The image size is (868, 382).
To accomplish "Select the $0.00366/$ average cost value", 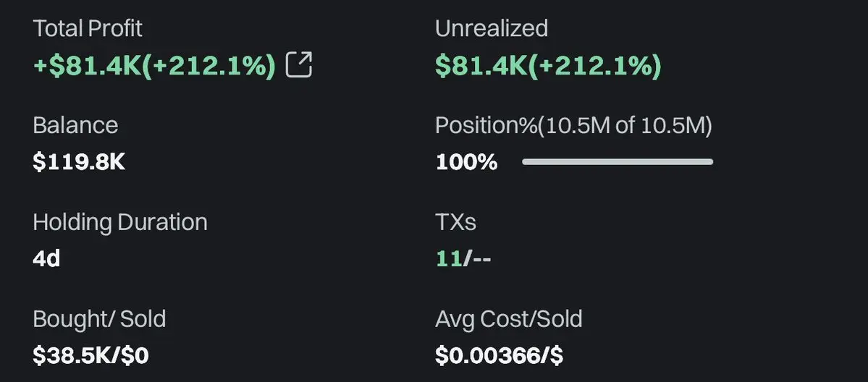I will pyautogui.click(x=500, y=355).
